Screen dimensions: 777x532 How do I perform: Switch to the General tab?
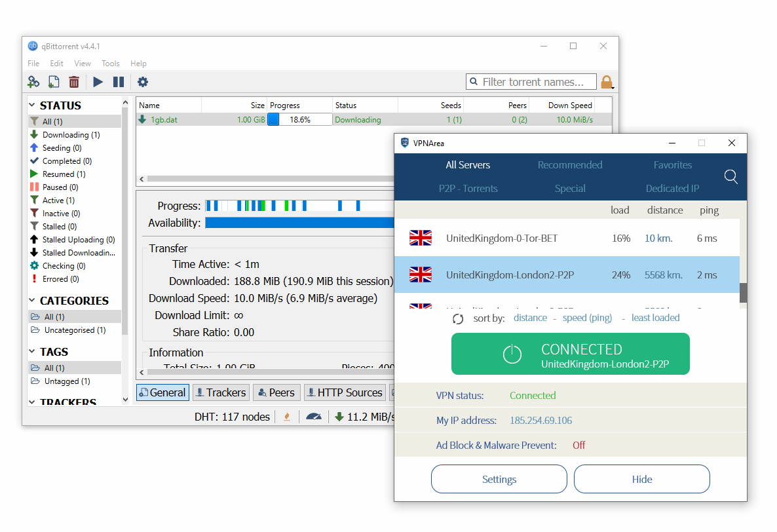(162, 392)
